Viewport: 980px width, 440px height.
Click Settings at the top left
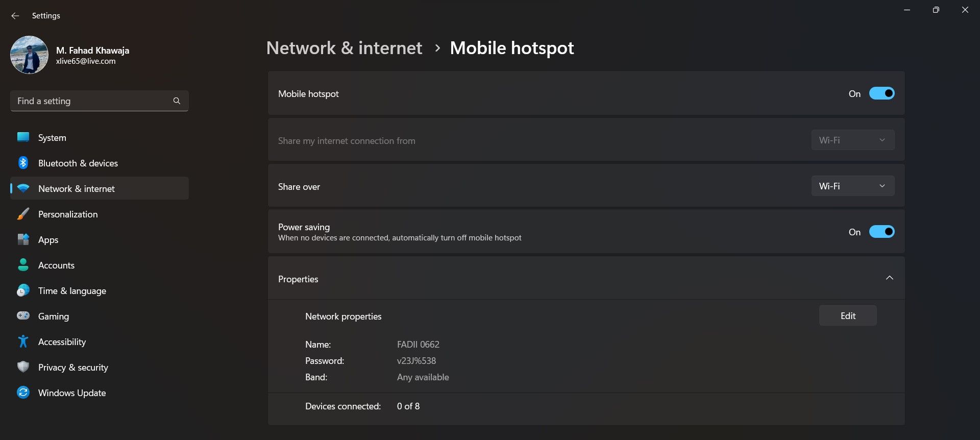(45, 15)
